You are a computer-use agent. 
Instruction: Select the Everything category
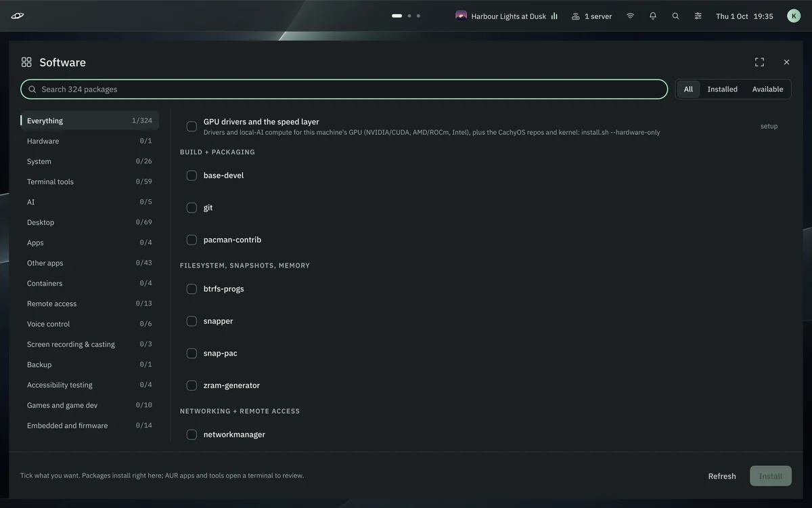tap(89, 121)
